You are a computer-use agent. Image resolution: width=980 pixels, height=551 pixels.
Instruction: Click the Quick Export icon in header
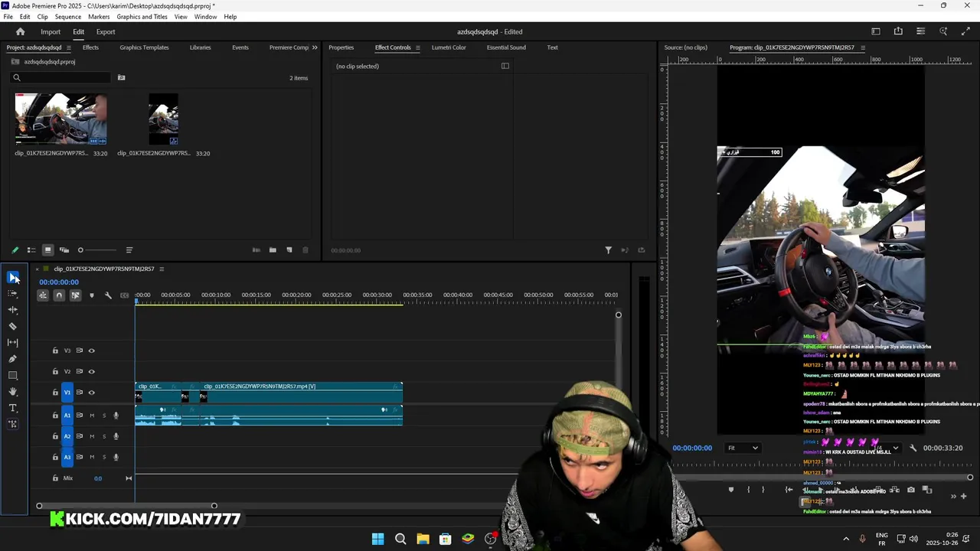pos(898,31)
